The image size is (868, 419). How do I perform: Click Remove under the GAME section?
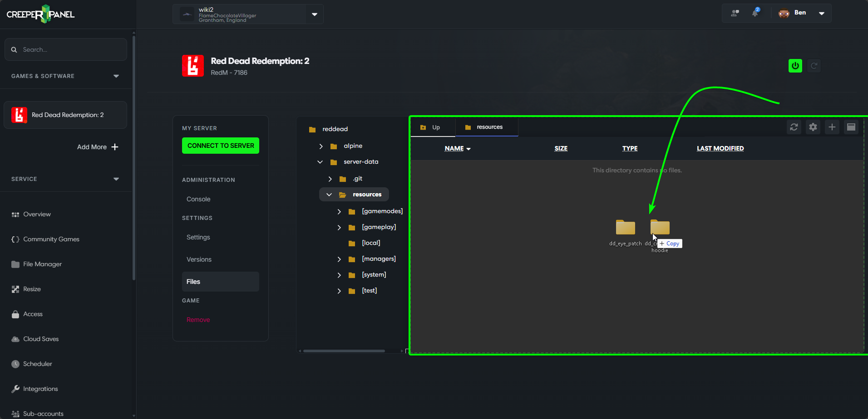pyautogui.click(x=198, y=319)
